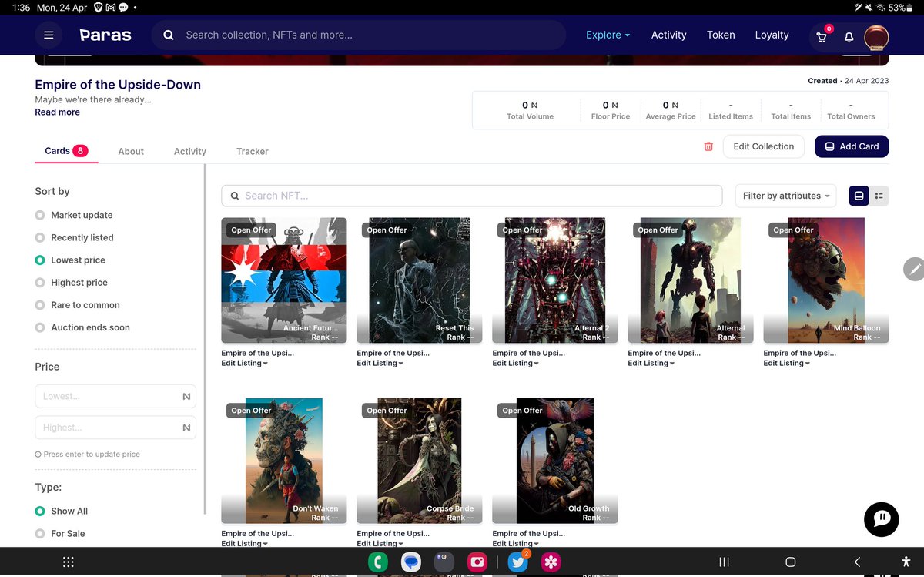Select Auction ends soon sort option

82,327
